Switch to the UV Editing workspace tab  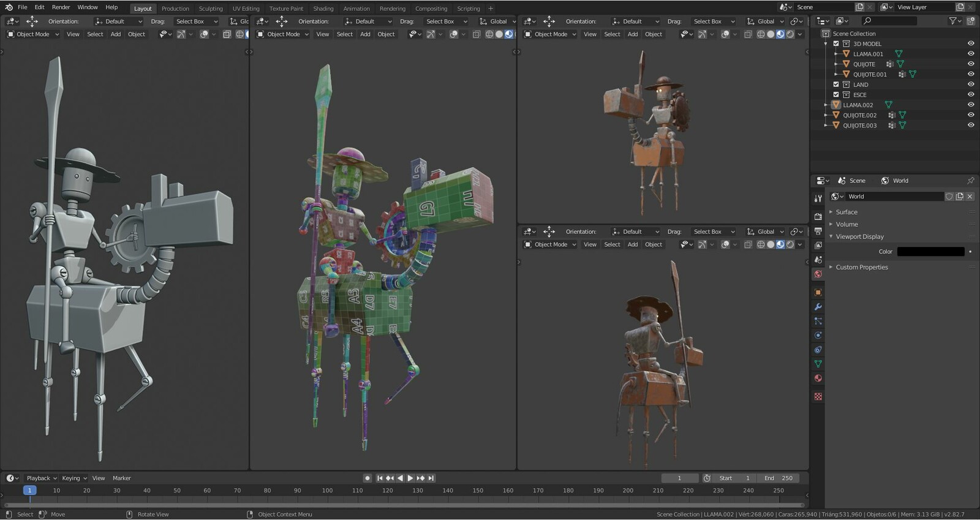(246, 9)
